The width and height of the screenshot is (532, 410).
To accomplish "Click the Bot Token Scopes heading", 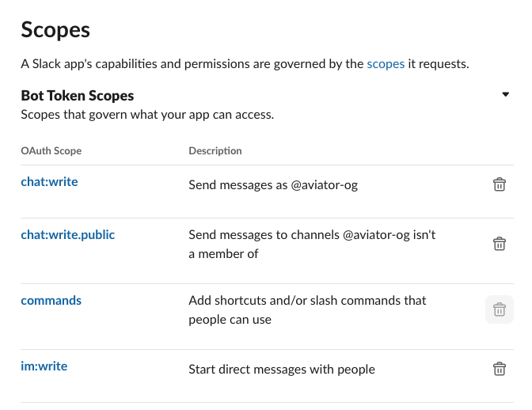I will coord(78,96).
